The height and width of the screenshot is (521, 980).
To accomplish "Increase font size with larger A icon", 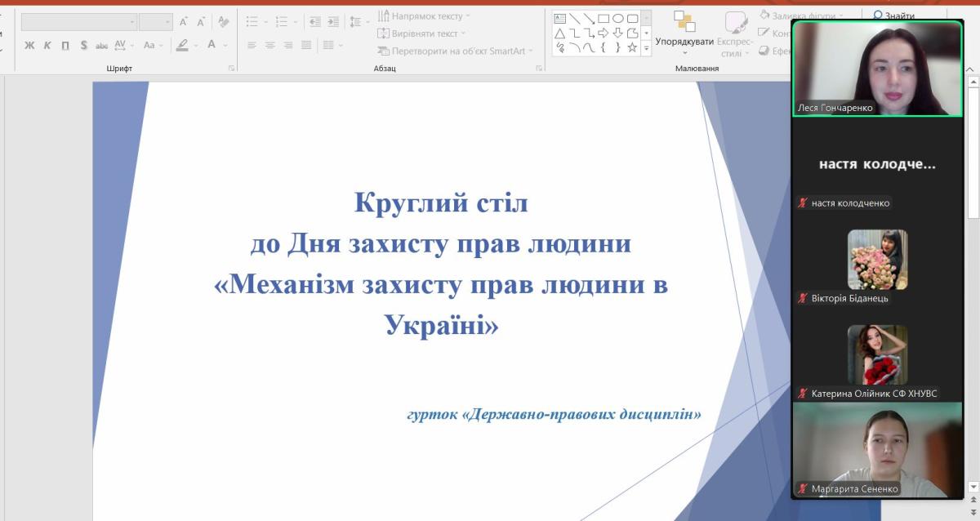I will 184,22.
